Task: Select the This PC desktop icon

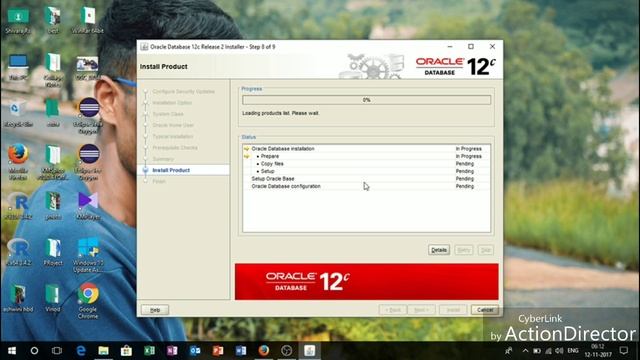Action: point(18,67)
